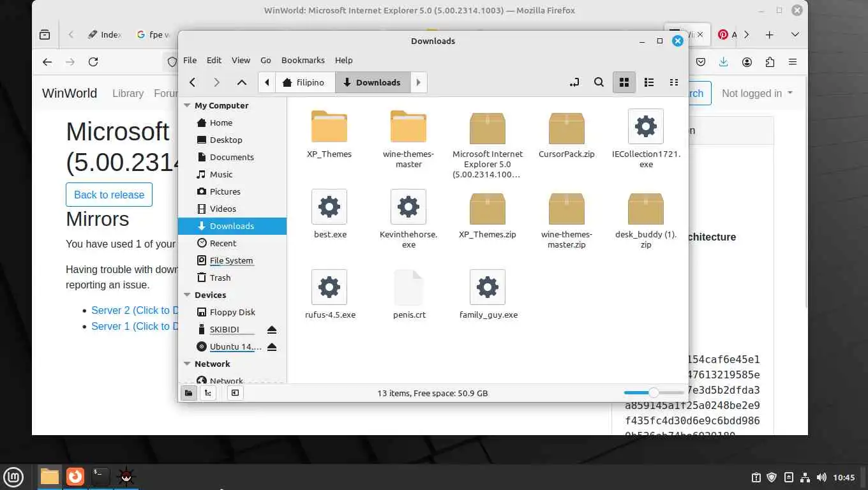868x490 pixels.
Task: Select File System in the sidebar
Action: 231,260
